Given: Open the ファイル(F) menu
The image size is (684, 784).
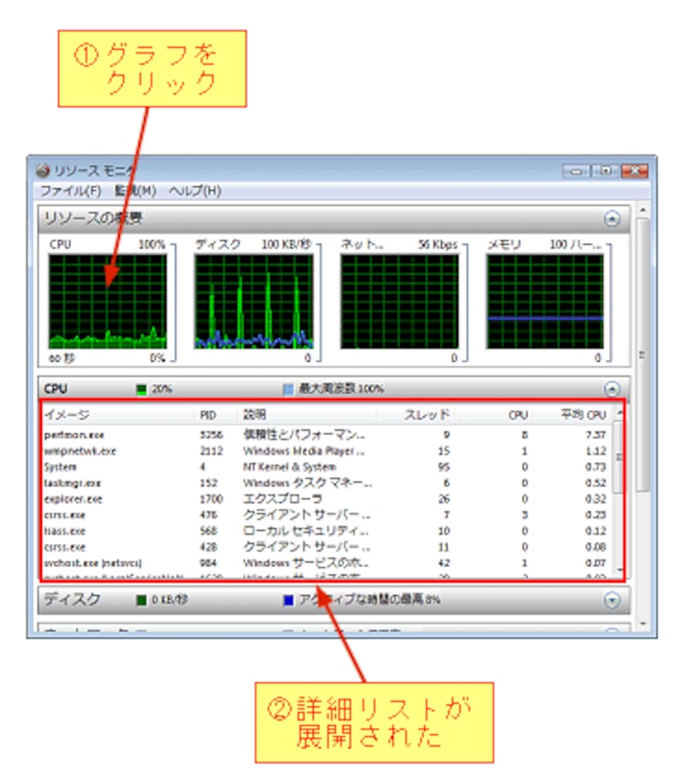Looking at the screenshot, I should tap(70, 191).
